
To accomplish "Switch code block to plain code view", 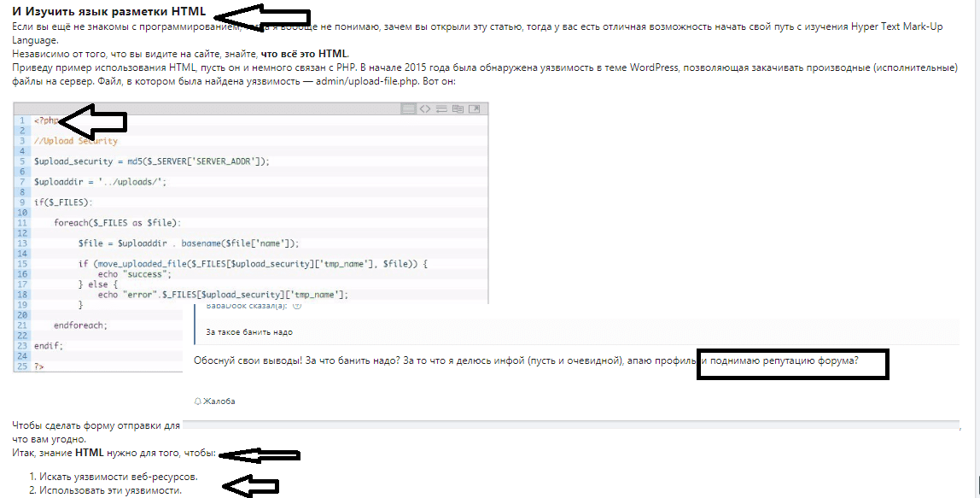I will pyautogui.click(x=425, y=108).
